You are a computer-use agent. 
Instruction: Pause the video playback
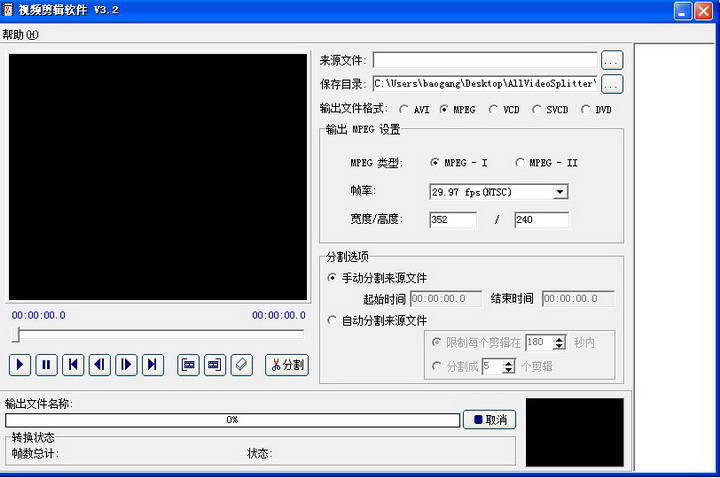[x=46, y=365]
